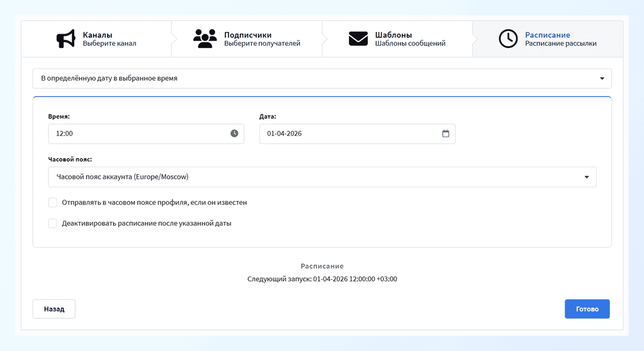Select the "Шаблоны" step title

tap(394, 35)
